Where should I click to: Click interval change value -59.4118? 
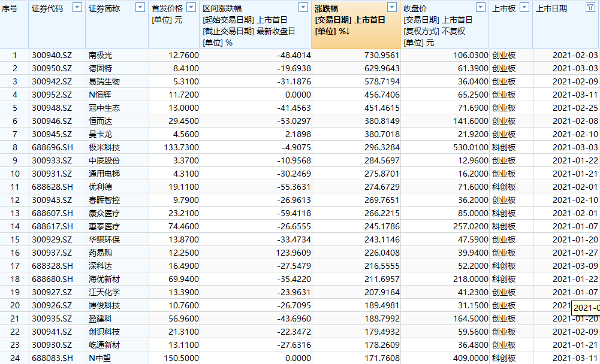pyautogui.click(x=294, y=213)
